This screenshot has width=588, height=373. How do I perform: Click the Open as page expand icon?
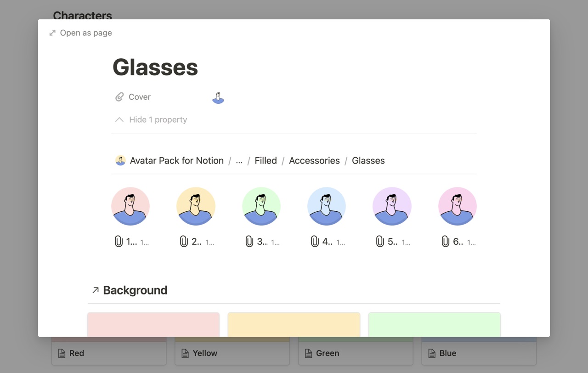tap(52, 33)
